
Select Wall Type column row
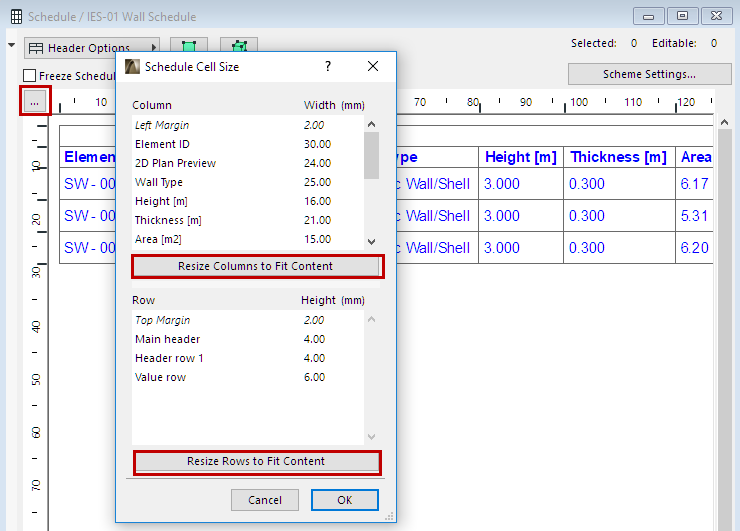point(248,182)
